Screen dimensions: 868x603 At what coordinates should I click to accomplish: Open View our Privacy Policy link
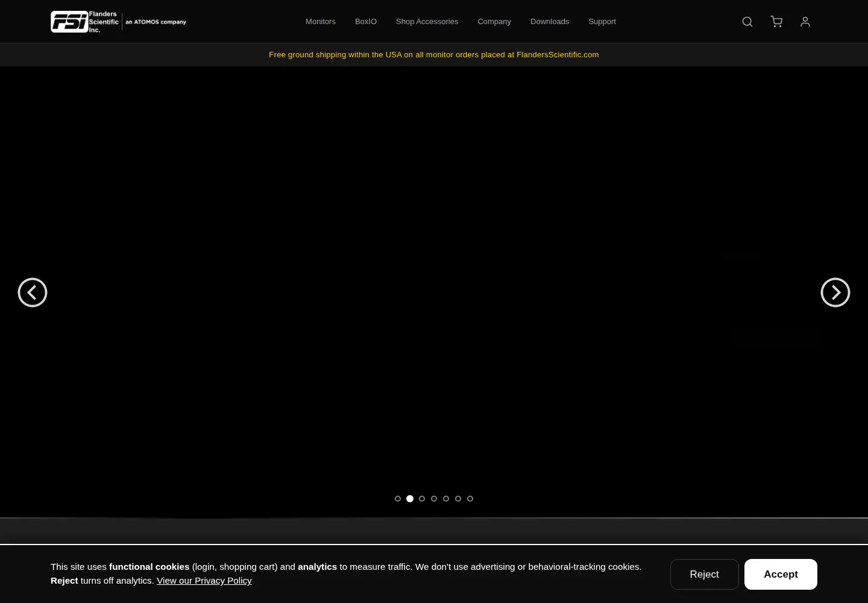204,581
